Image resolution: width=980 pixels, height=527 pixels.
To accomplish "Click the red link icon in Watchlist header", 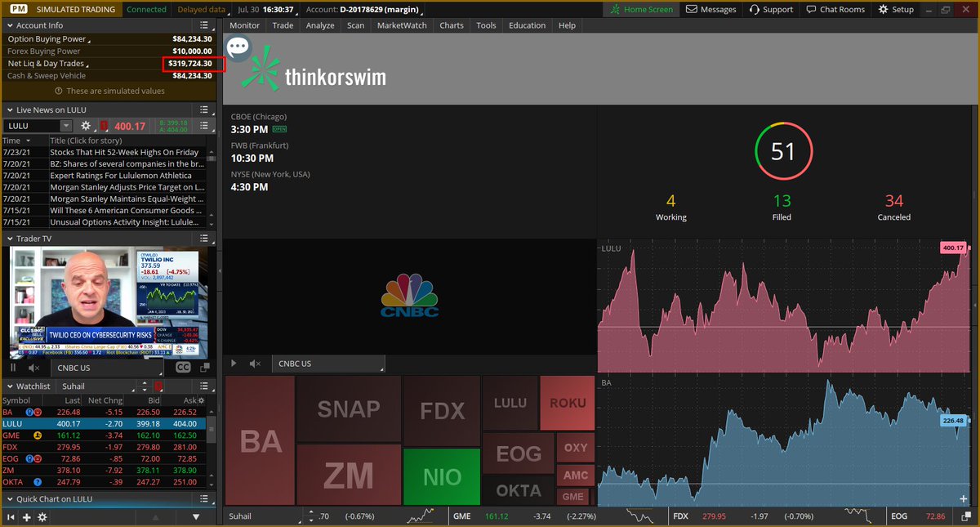I will pyautogui.click(x=159, y=386).
